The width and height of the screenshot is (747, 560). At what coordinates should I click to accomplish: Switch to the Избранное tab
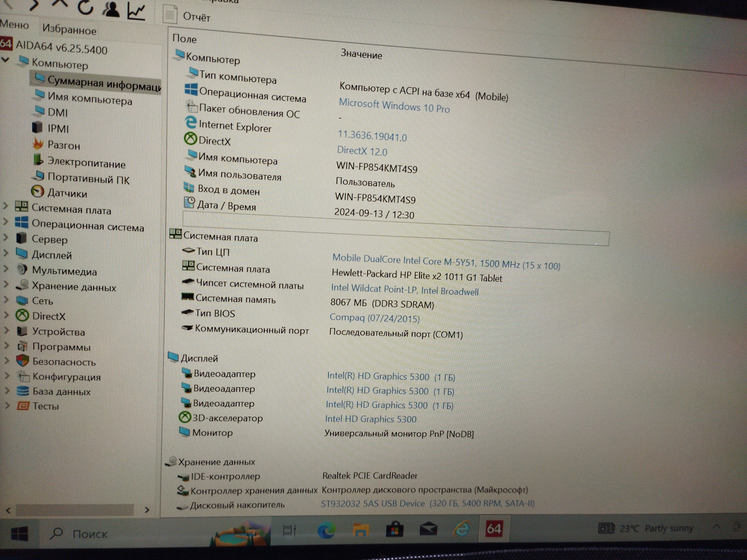69,29
